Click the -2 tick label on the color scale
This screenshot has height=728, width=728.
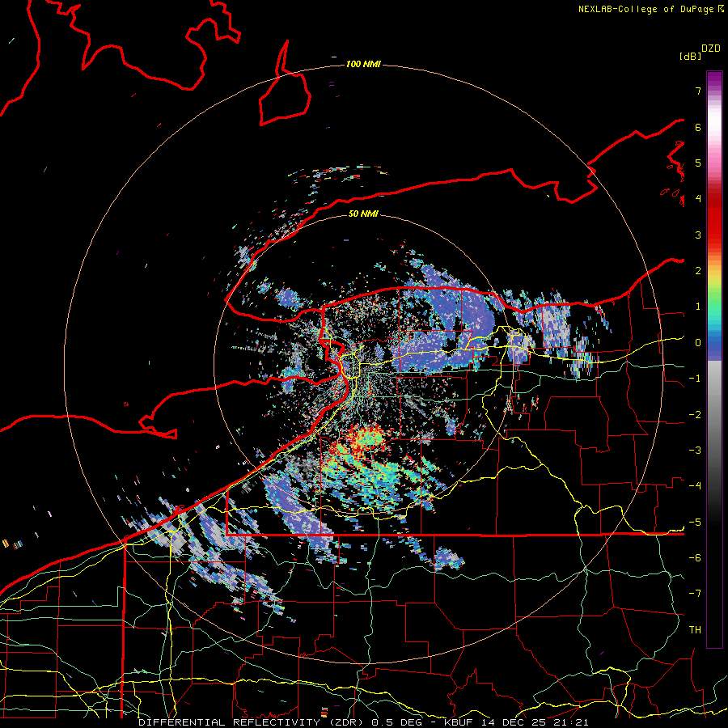(695, 415)
